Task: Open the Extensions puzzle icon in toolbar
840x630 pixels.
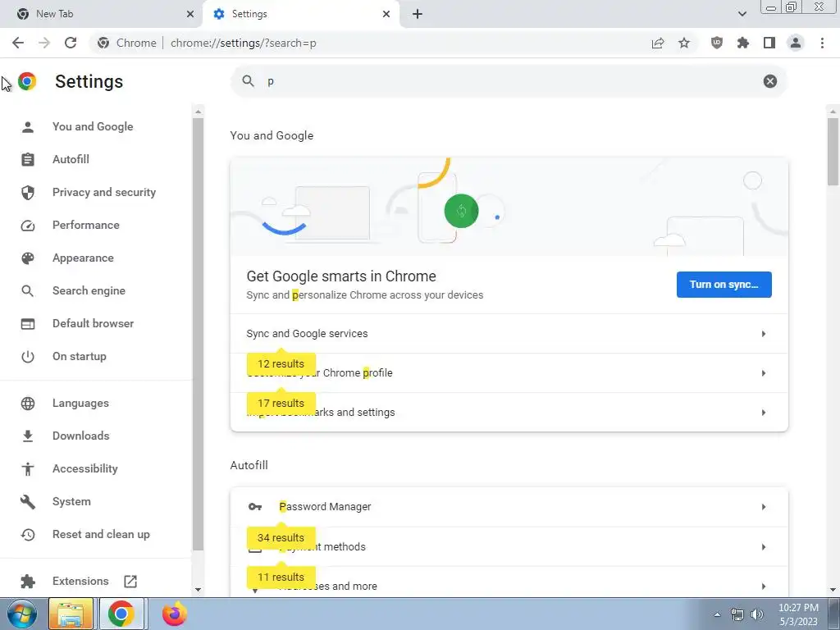Action: pos(743,43)
